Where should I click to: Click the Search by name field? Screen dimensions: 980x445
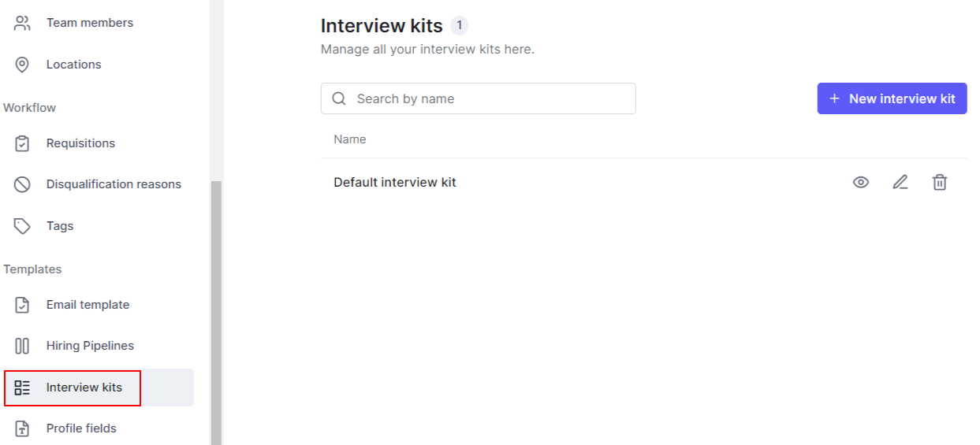[x=489, y=98]
